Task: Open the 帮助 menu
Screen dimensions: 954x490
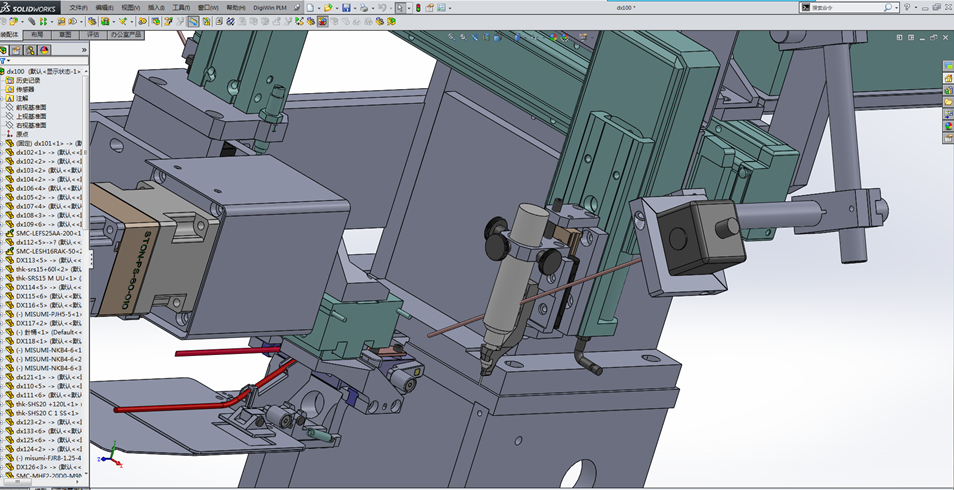Action: click(236, 8)
